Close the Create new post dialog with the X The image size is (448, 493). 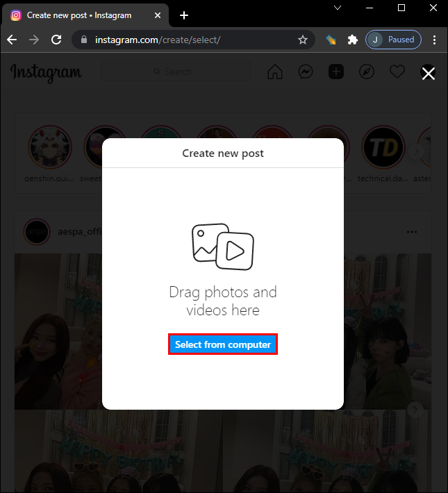point(428,74)
